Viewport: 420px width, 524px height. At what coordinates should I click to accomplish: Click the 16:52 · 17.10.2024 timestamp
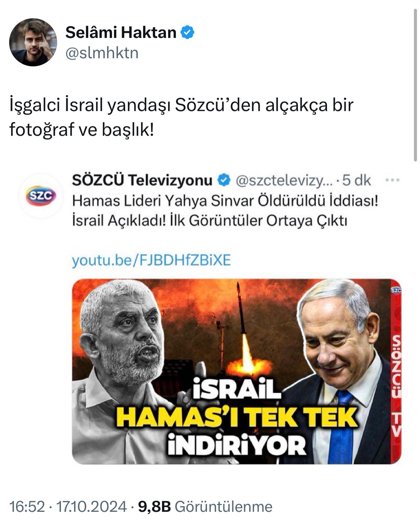tap(68, 507)
